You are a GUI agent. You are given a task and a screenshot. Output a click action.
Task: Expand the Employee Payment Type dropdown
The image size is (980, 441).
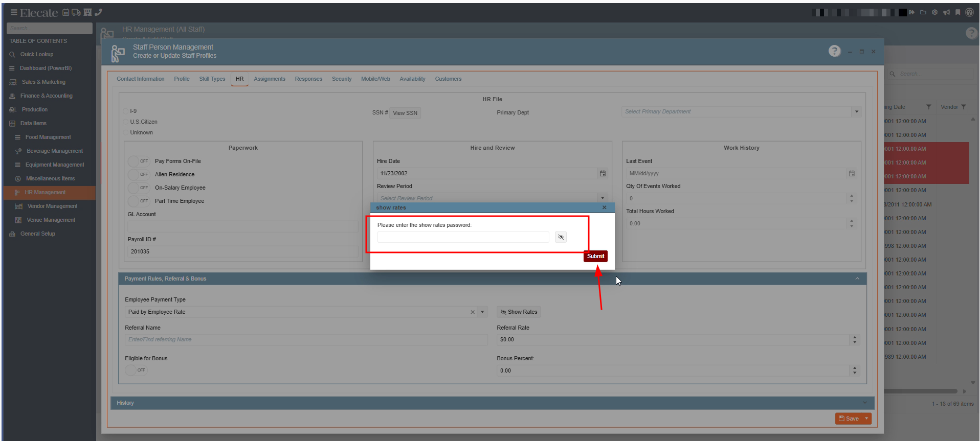(x=482, y=312)
